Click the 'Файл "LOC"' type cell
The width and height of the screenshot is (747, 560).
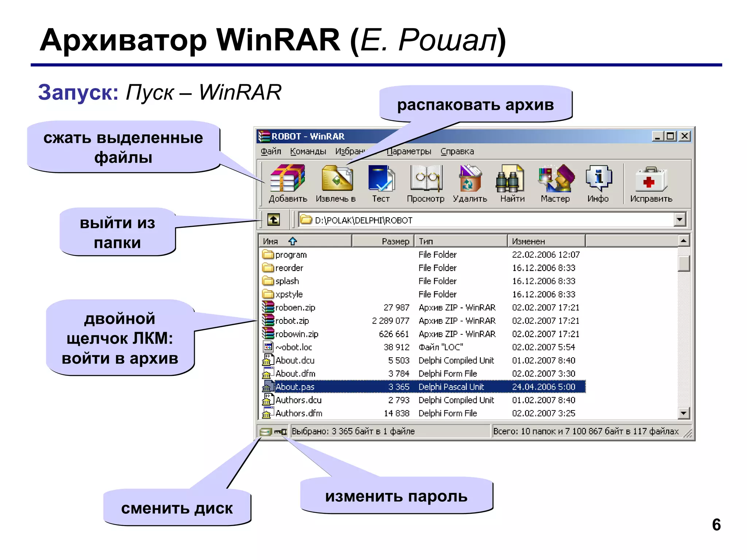tap(441, 347)
